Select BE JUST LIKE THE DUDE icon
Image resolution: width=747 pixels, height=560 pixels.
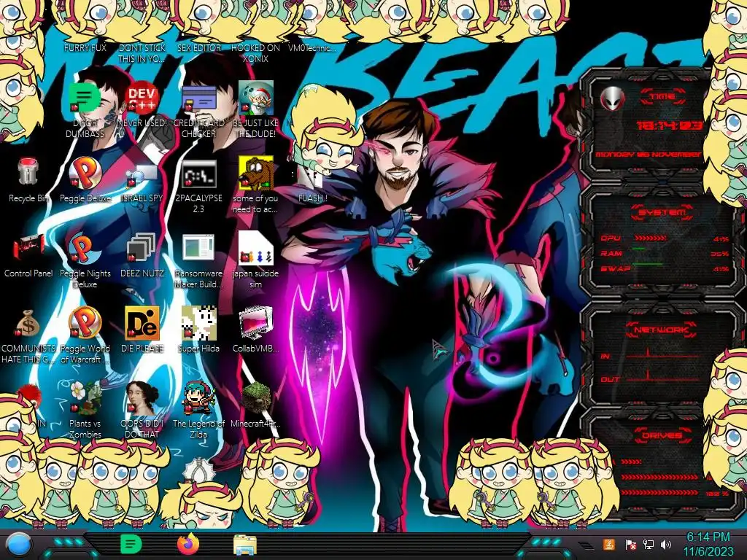coord(256,98)
